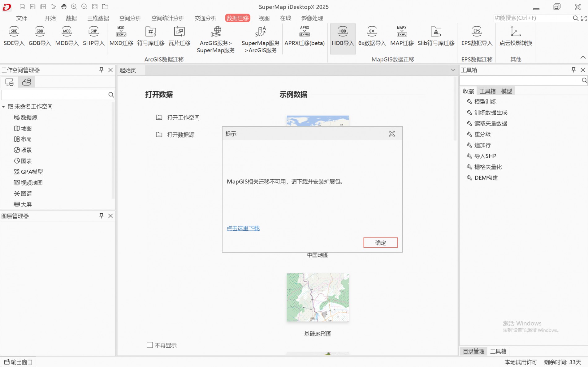Open the 基础地形图 sample thumbnail
Image resolution: width=588 pixels, height=367 pixels.
pyautogui.click(x=318, y=297)
